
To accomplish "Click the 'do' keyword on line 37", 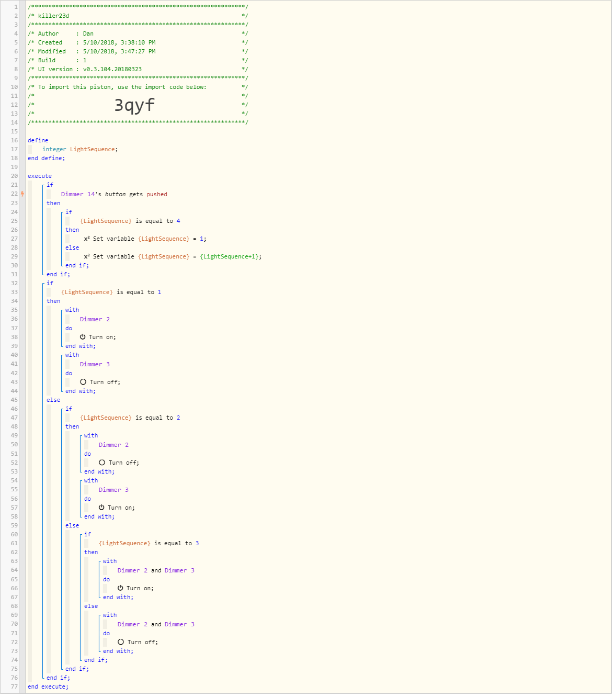I will 69,328.
